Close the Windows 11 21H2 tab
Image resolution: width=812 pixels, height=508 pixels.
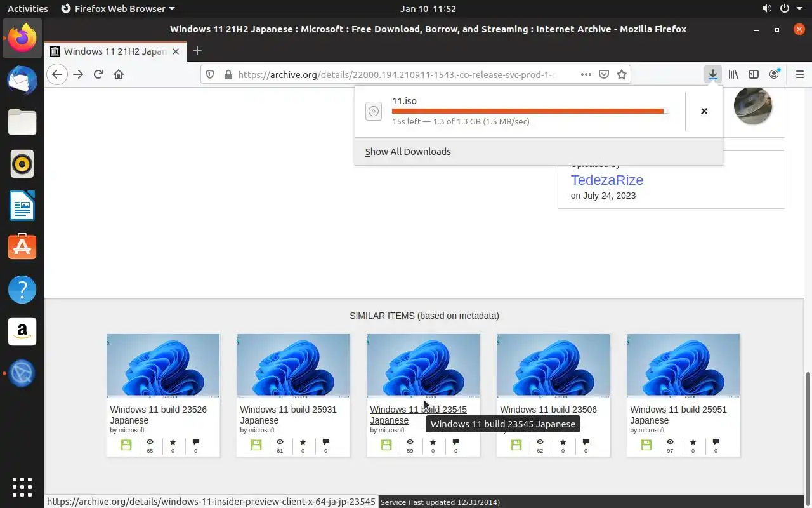176,51
